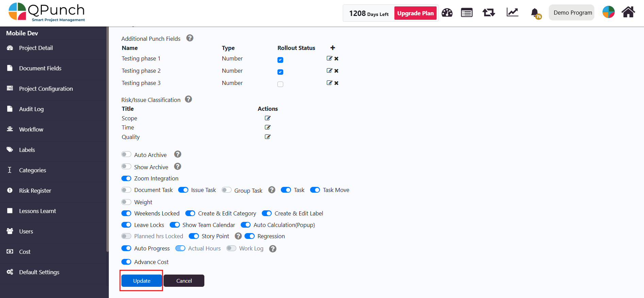The width and height of the screenshot is (644, 298).
Task: Uncheck rollout status for Testing phase 1
Action: [x=280, y=60]
